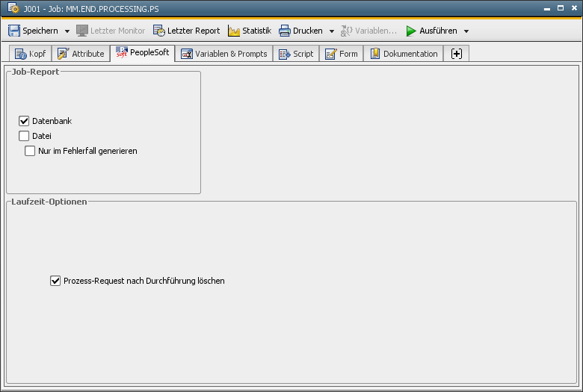Click the Speichern floppy disk icon
Viewport: 583px width, 392px height.
tap(14, 31)
